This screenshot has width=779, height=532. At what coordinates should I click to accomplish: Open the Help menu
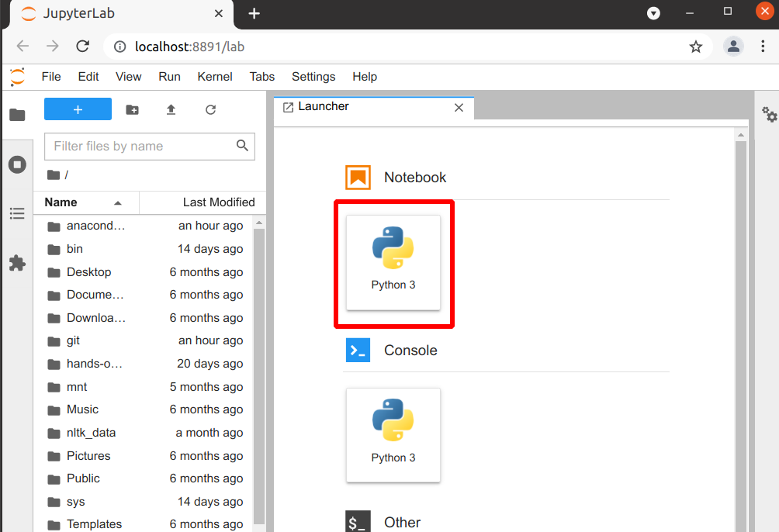point(365,77)
